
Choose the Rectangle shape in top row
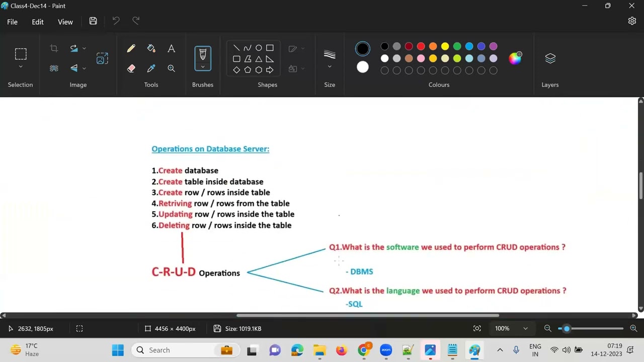pos(270,48)
